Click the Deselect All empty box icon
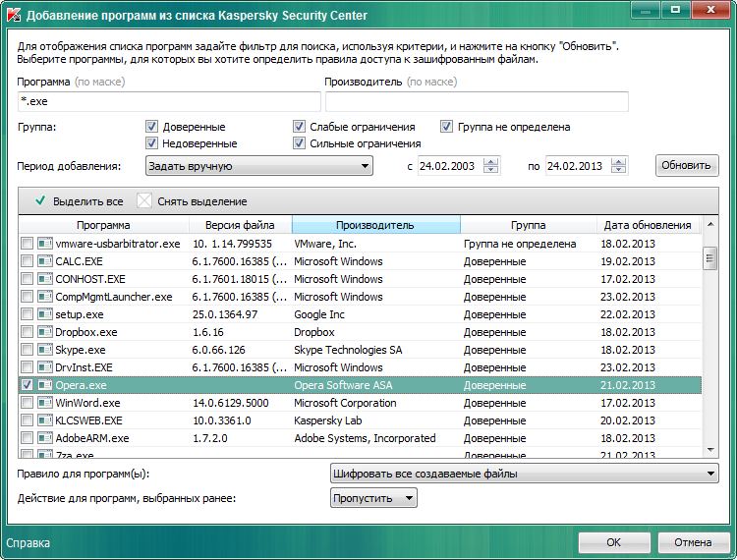737x560 pixels. click(x=144, y=201)
